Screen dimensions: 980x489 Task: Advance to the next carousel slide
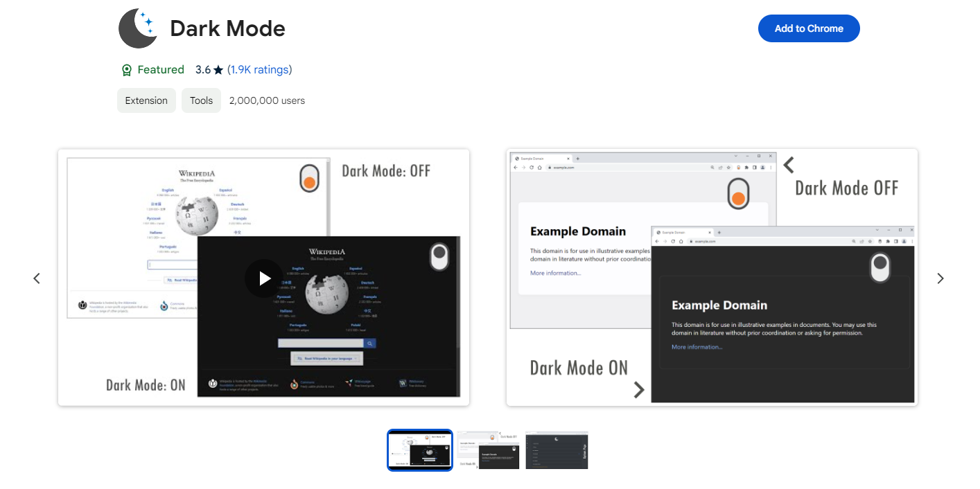tap(940, 278)
